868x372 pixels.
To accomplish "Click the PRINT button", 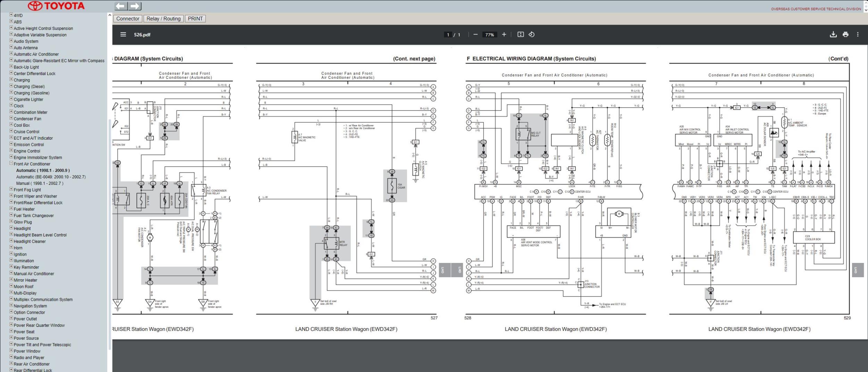I will [x=195, y=19].
